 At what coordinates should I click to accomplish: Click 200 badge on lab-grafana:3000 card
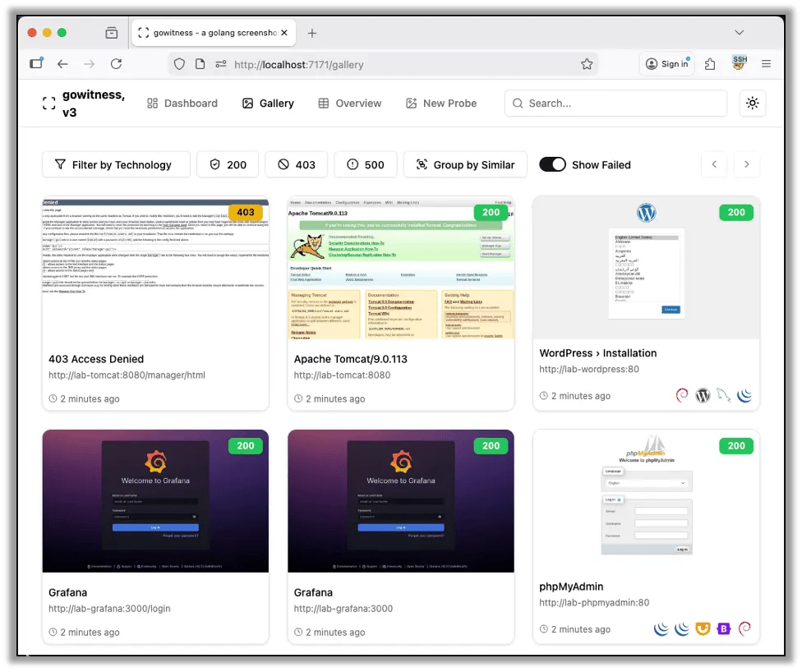click(491, 446)
